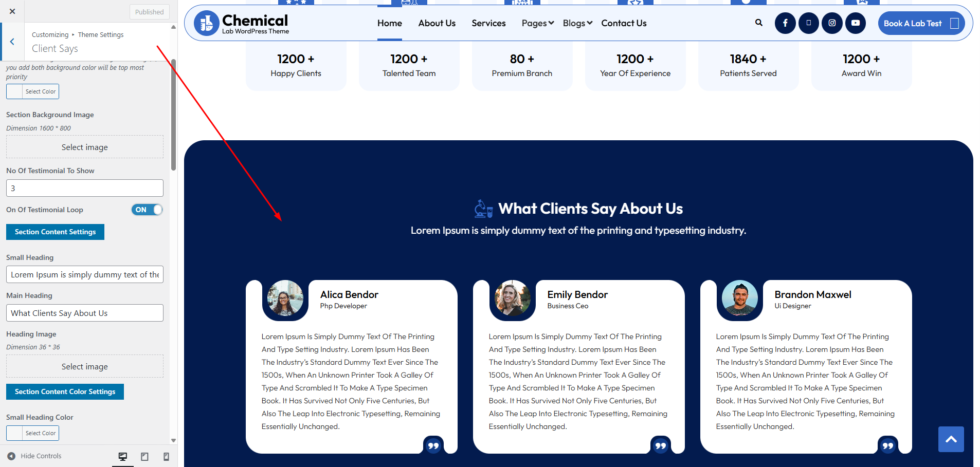The height and width of the screenshot is (467, 980).
Task: Switch to mobile preview mode
Action: pos(166,456)
